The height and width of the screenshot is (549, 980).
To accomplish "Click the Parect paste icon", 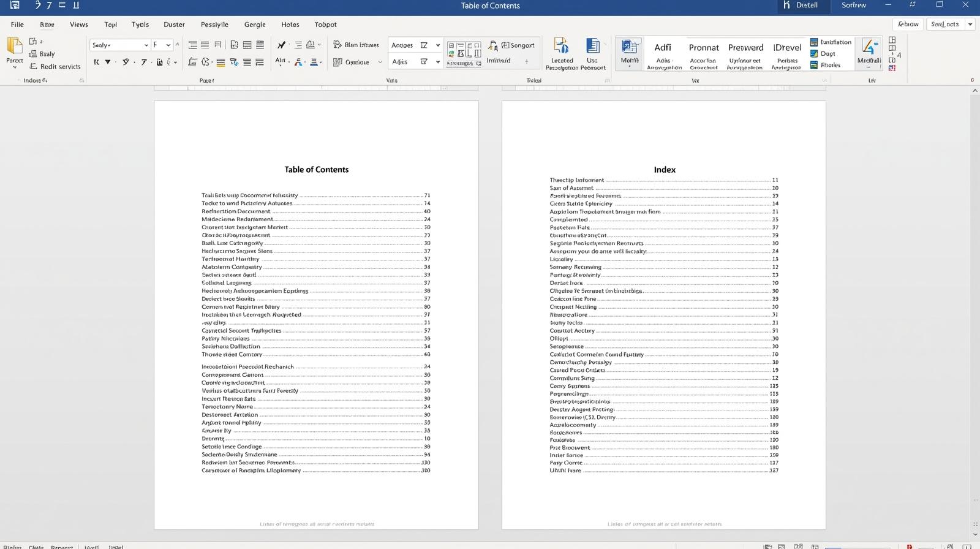I will pyautogui.click(x=14, y=48).
